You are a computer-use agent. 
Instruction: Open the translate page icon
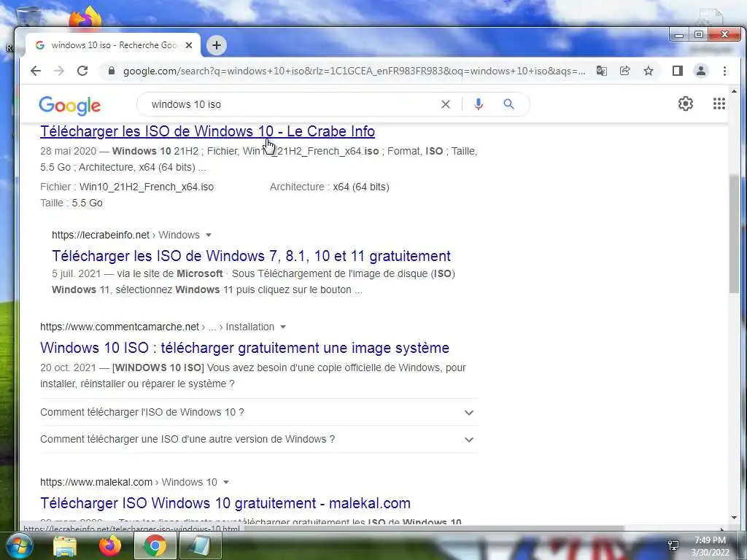pos(602,71)
